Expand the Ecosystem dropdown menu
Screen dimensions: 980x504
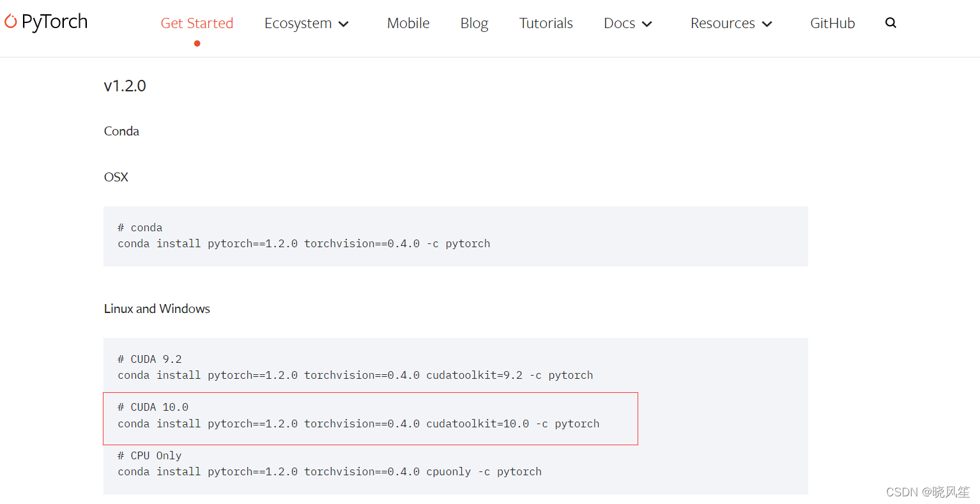(x=307, y=23)
